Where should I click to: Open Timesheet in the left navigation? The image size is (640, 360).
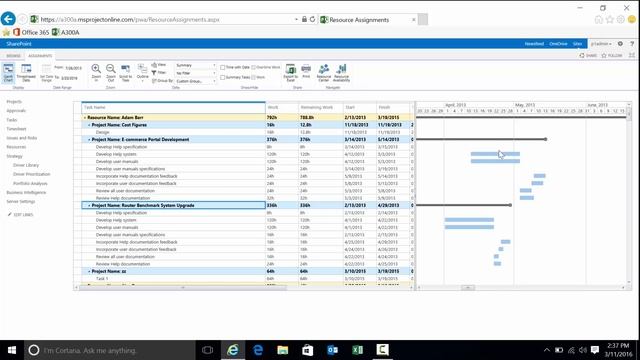(16, 129)
